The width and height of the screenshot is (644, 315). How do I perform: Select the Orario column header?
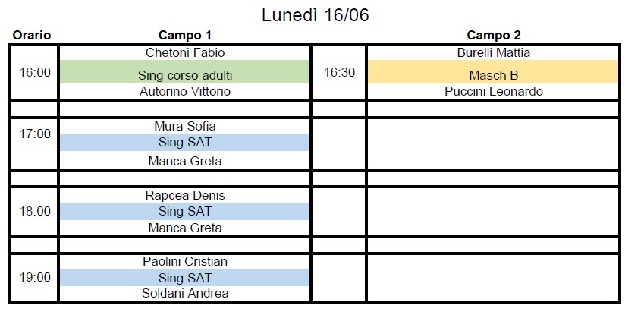click(x=32, y=36)
